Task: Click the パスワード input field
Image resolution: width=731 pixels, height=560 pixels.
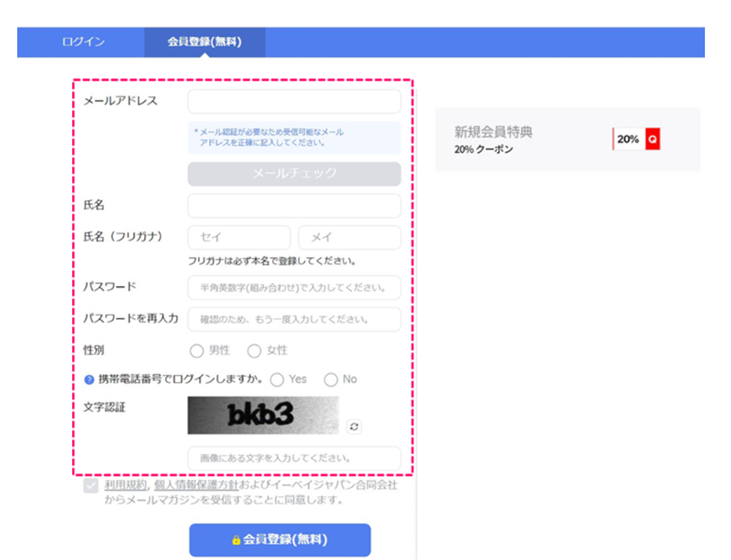Action: pyautogui.click(x=293, y=287)
